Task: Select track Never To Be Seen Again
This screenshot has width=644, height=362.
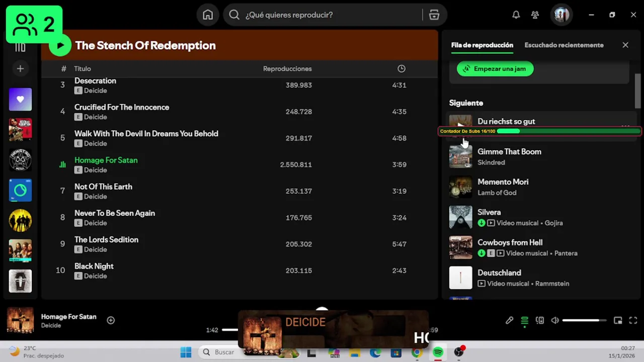Action: click(115, 213)
